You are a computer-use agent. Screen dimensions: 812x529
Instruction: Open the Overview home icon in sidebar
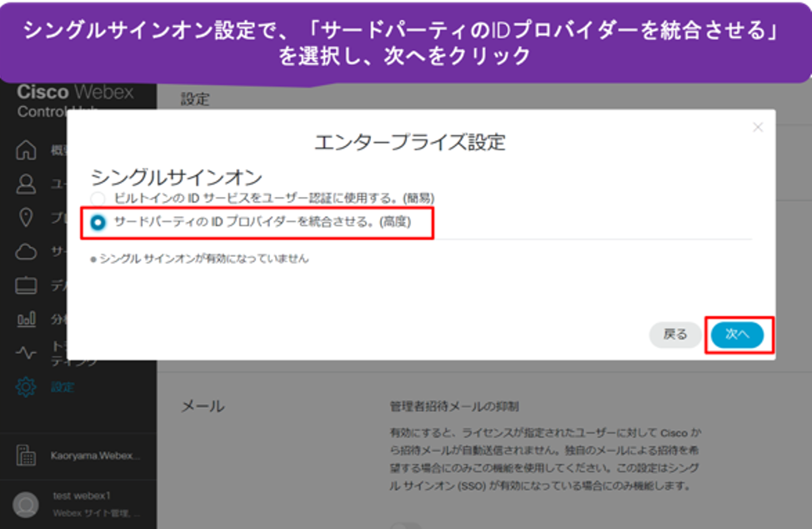[x=27, y=150]
